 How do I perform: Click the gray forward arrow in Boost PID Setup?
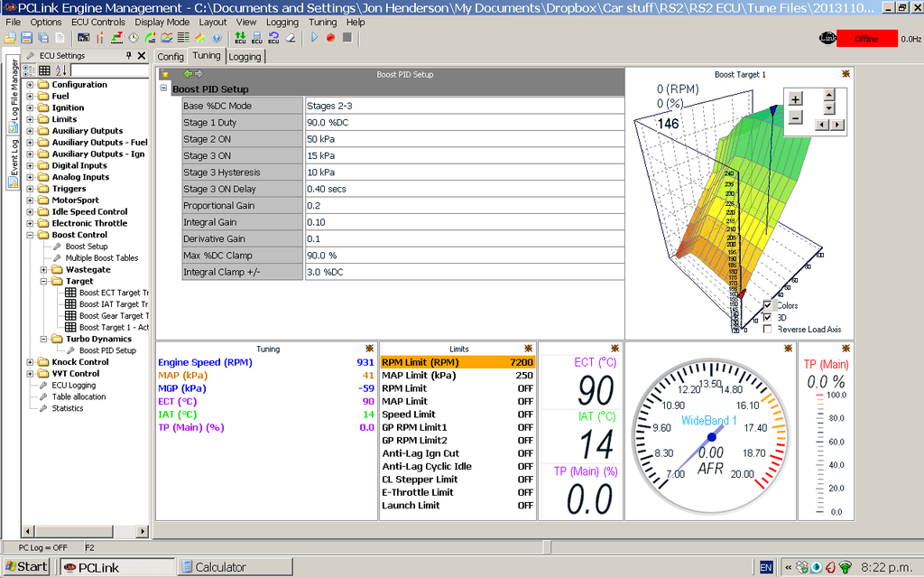click(199, 74)
